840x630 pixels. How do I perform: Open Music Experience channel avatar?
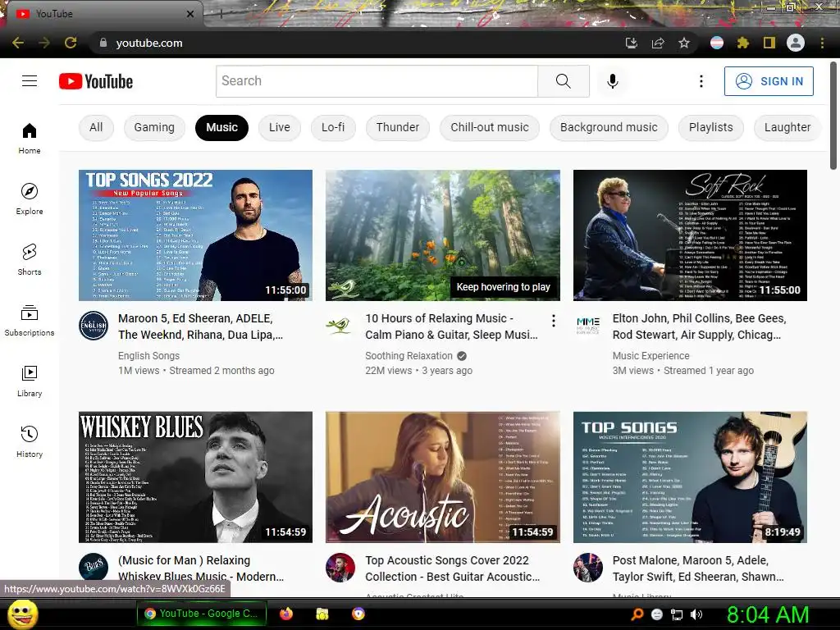click(587, 325)
